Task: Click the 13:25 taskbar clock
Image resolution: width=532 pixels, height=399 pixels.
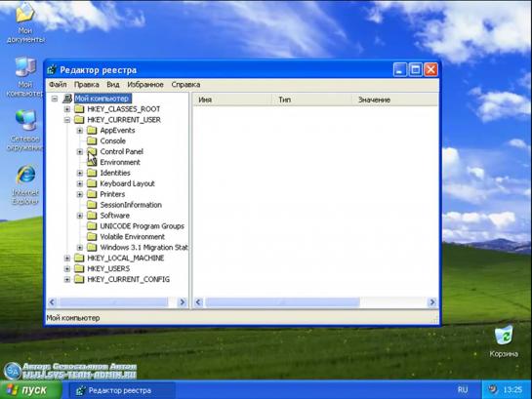Action: pos(512,390)
